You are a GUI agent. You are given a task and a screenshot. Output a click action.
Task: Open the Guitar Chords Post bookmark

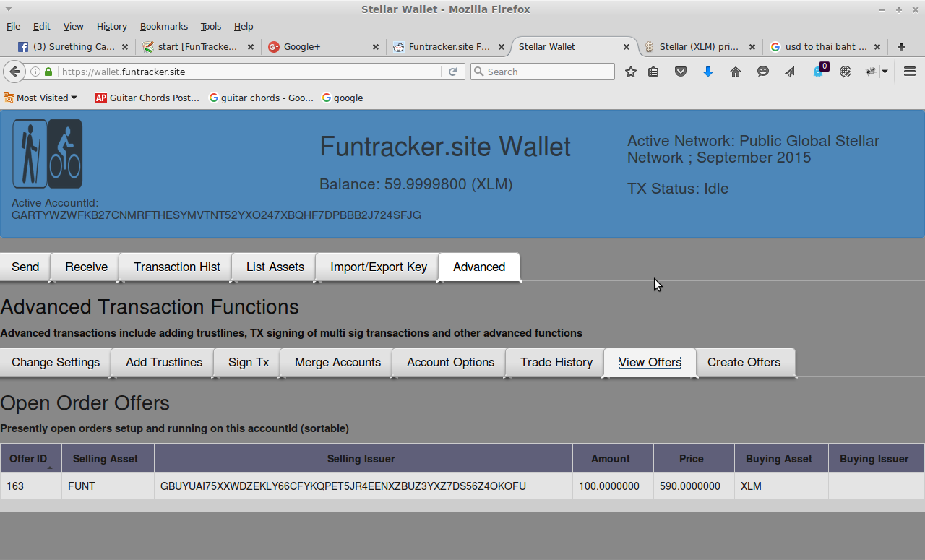[x=147, y=98]
